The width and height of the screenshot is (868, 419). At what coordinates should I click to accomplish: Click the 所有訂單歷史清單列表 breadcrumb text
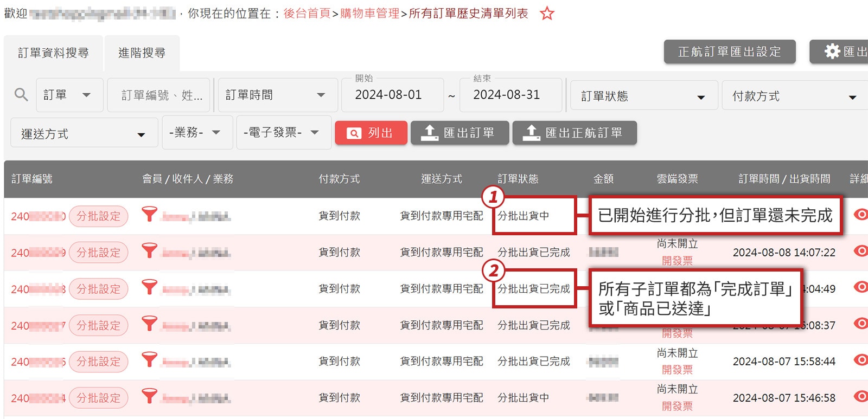click(469, 14)
